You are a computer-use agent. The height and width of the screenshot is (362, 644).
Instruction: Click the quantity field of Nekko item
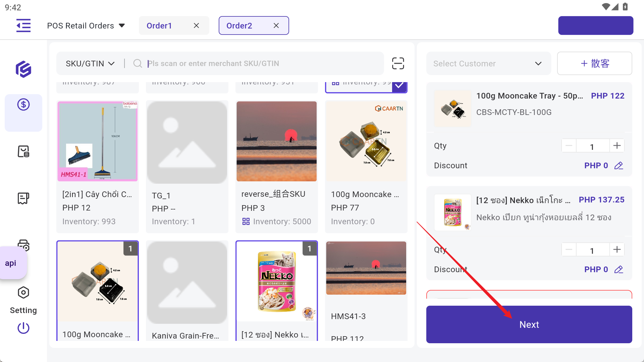(x=592, y=250)
